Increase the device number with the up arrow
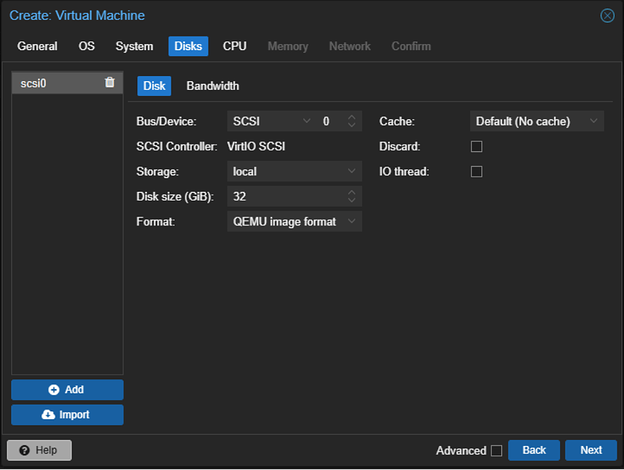Image resolution: width=624 pixels, height=470 pixels. pyautogui.click(x=351, y=117)
